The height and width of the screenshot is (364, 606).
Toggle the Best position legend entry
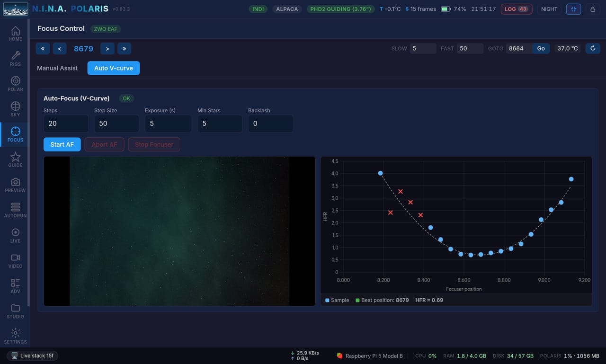(382, 300)
